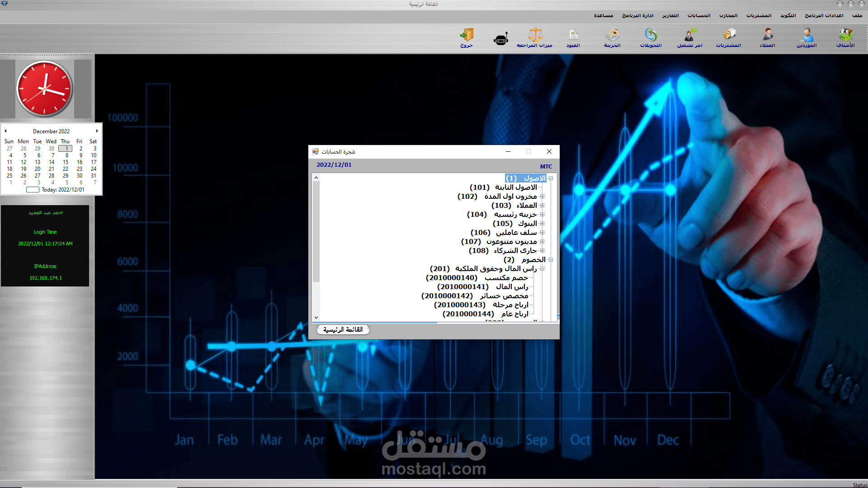
Task: Click the robot assistant icon in toolbar
Action: [x=500, y=39]
